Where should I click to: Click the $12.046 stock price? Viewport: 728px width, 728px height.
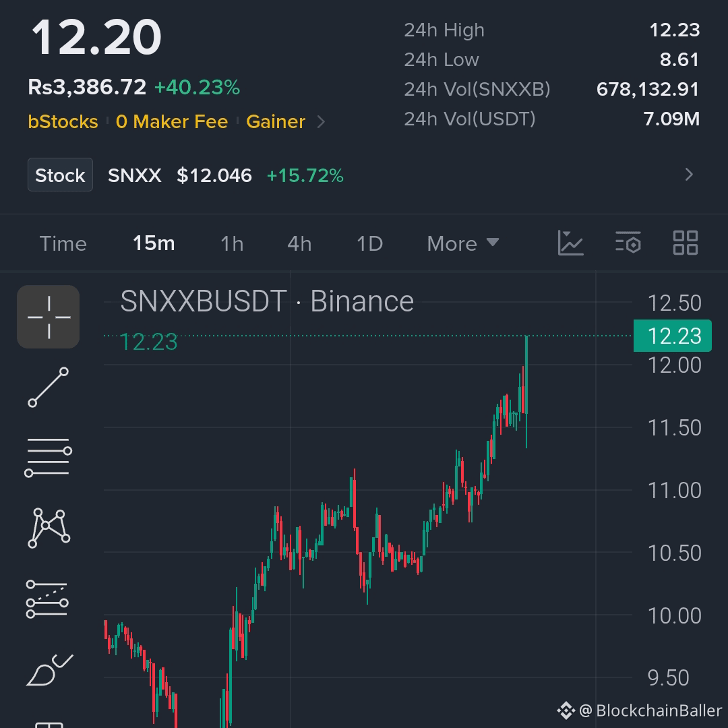(214, 175)
